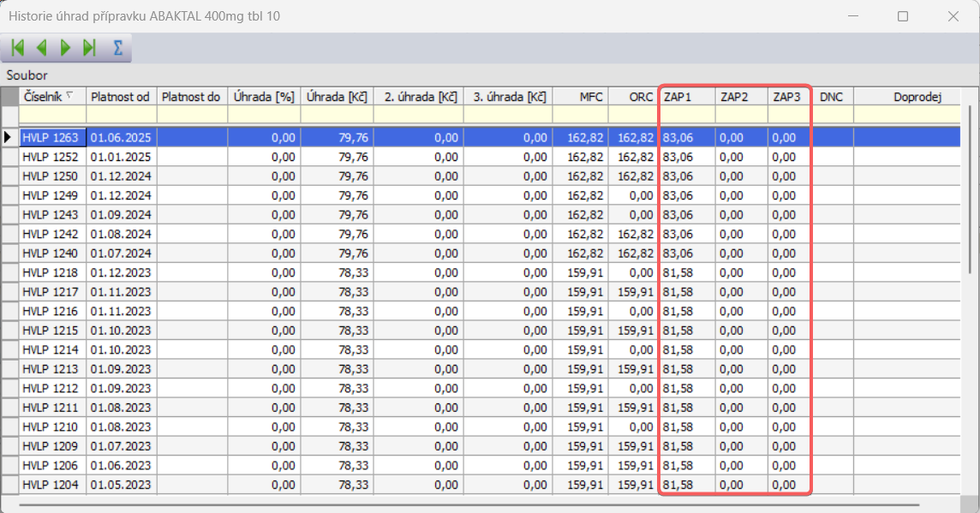
Task: Click the vertical scrollbar of the table
Action: [x=970, y=188]
